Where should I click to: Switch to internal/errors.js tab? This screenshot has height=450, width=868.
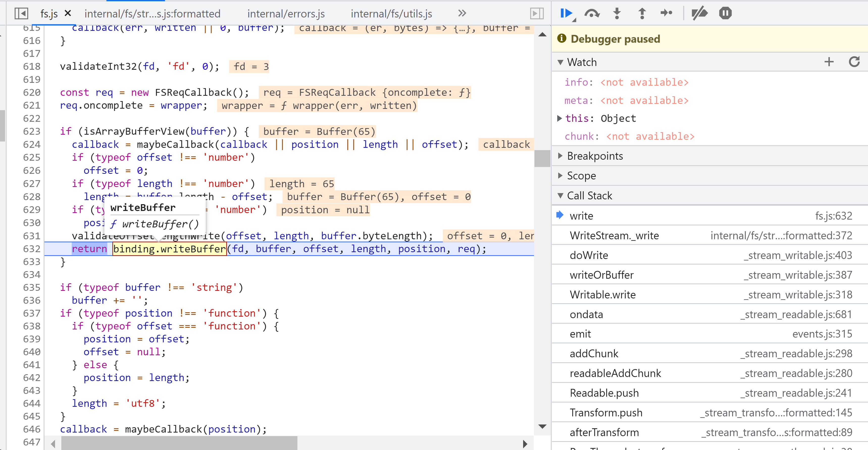click(286, 14)
